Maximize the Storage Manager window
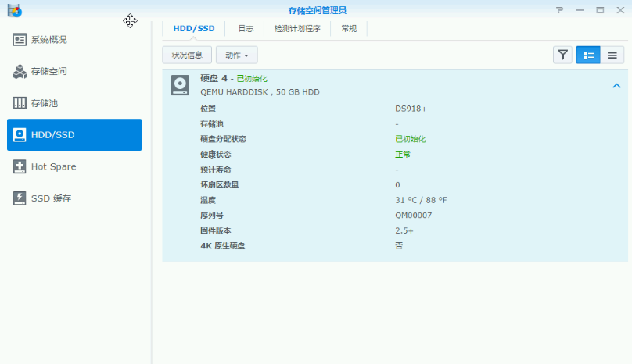Viewport: 632px width, 364px height. 600,10
